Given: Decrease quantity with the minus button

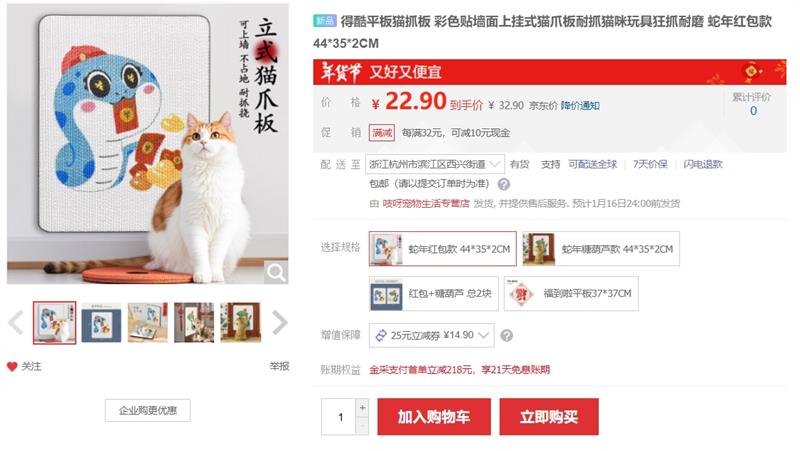Looking at the screenshot, I should (362, 425).
